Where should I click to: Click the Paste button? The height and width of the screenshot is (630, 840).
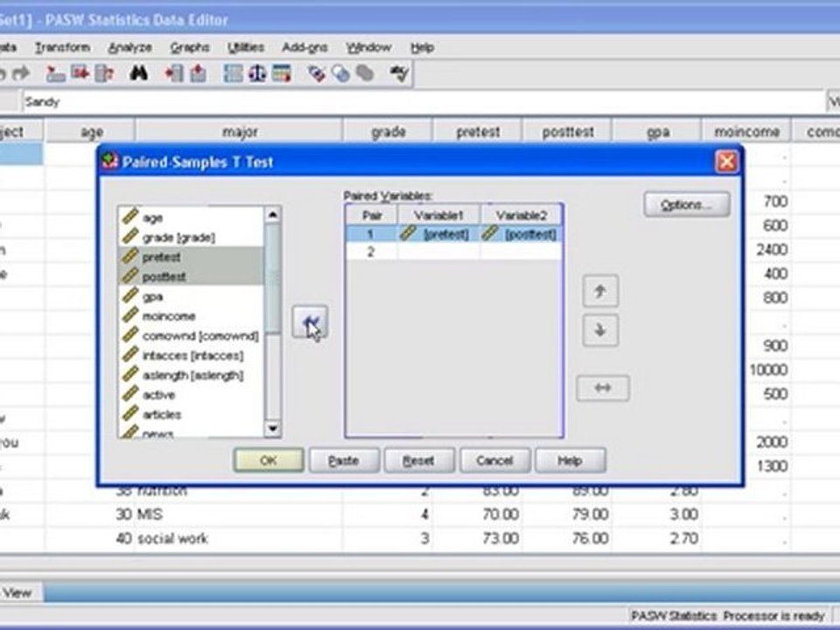click(344, 460)
